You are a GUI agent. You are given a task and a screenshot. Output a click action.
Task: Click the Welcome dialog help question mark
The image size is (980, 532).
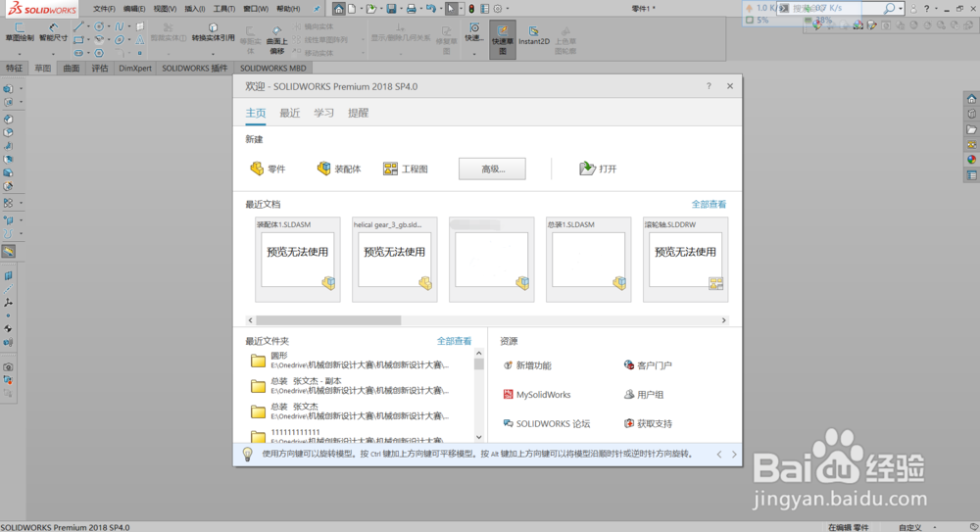pos(709,86)
